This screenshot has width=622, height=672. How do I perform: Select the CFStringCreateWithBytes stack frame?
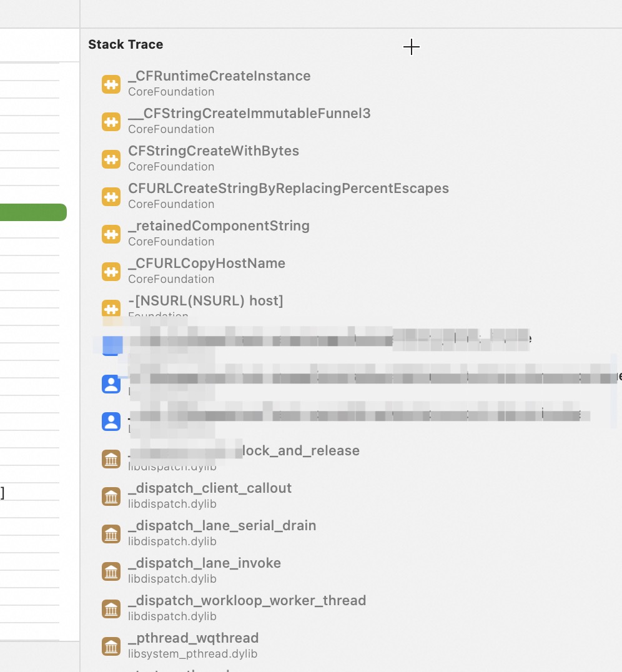pyautogui.click(x=214, y=151)
